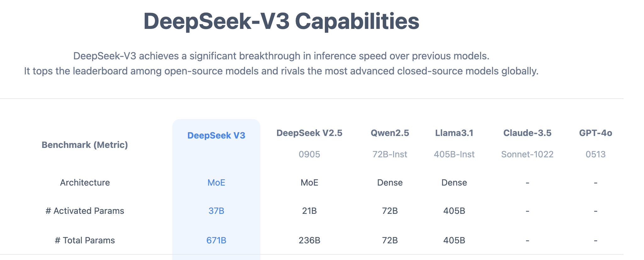This screenshot has width=644, height=260.
Task: Click the 0513 version under GPT-4o
Action: 596,154
